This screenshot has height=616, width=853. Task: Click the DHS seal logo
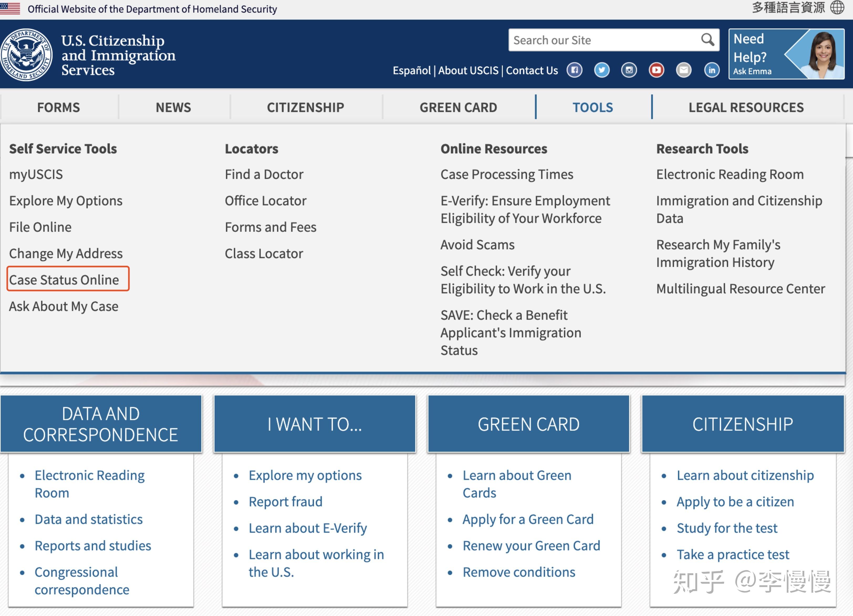point(26,55)
